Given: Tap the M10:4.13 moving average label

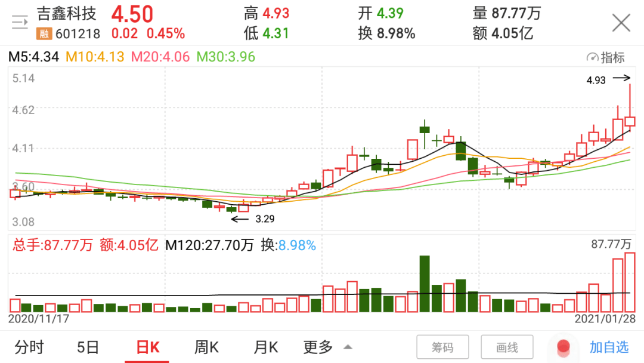Looking at the screenshot, I should tap(95, 57).
